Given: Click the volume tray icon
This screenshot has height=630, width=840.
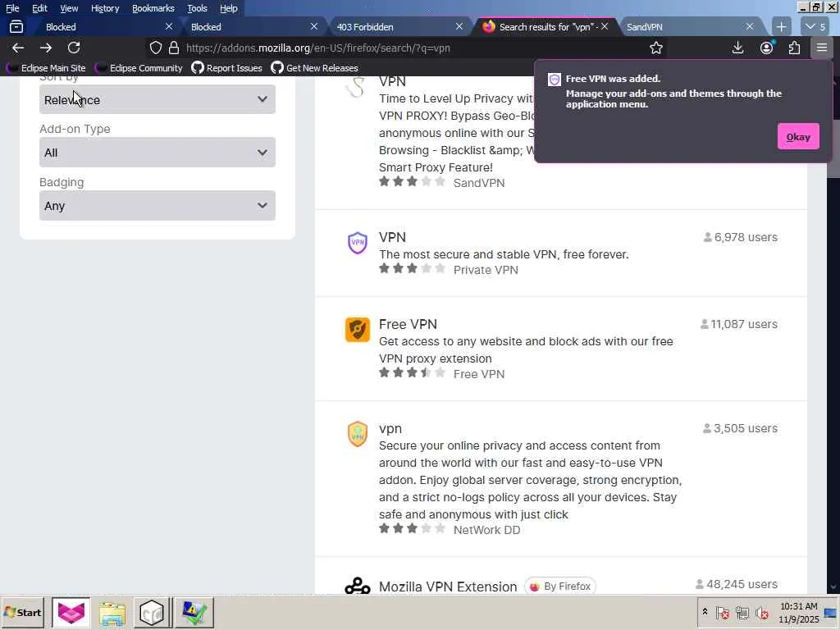Looking at the screenshot, I should tap(761, 612).
